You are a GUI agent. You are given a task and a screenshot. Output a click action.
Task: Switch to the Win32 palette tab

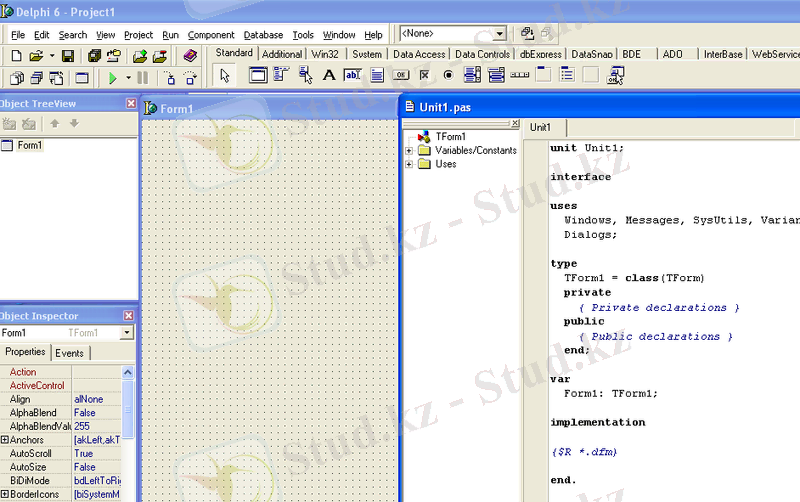point(327,54)
